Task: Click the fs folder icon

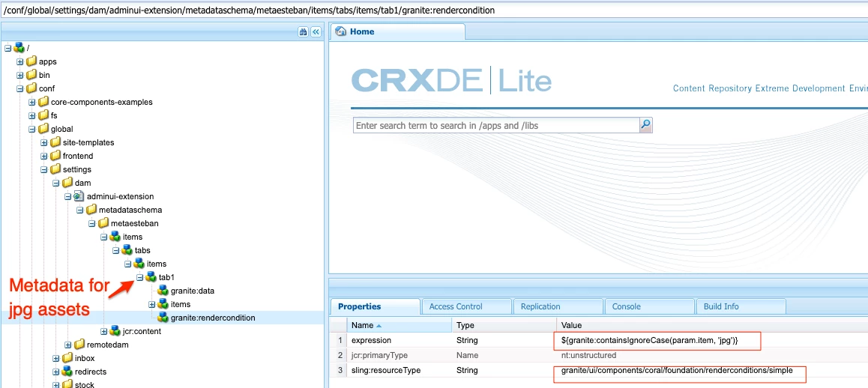Action: click(43, 115)
